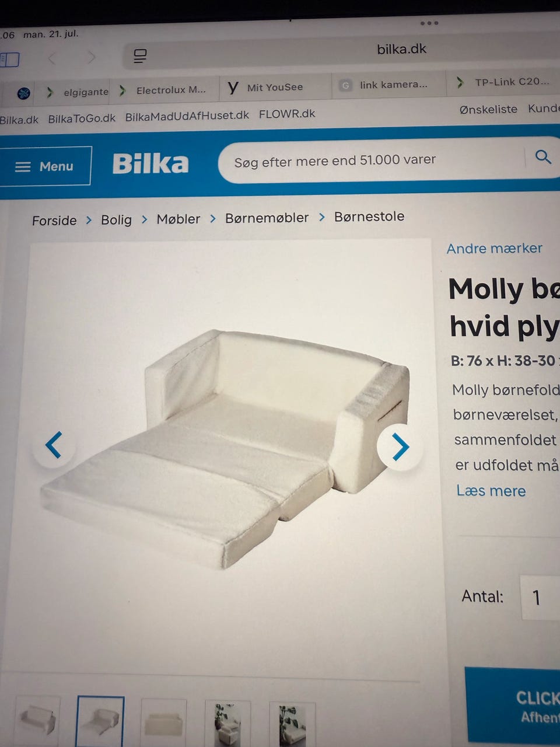The image size is (560, 747).
Task: Click the search magnifier icon
Action: coord(543,156)
